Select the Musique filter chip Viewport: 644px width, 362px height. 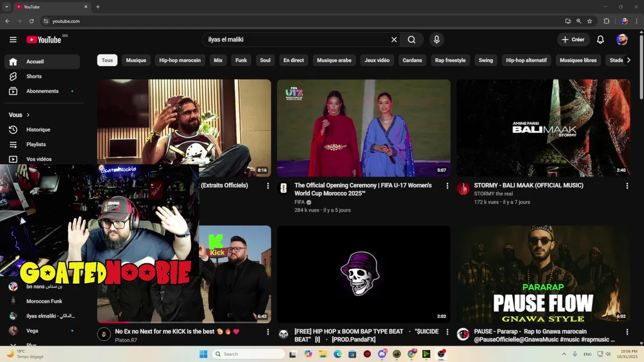click(136, 60)
